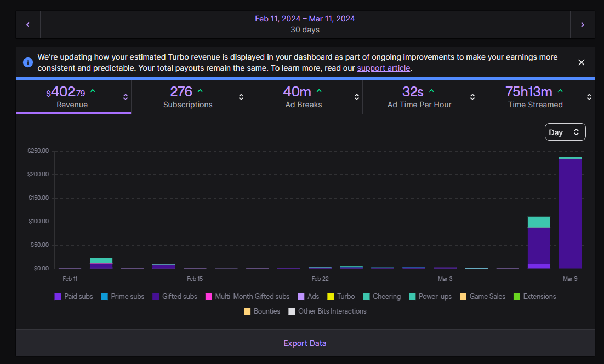
Task: Switch to the Subscriptions tab
Action: [189, 97]
